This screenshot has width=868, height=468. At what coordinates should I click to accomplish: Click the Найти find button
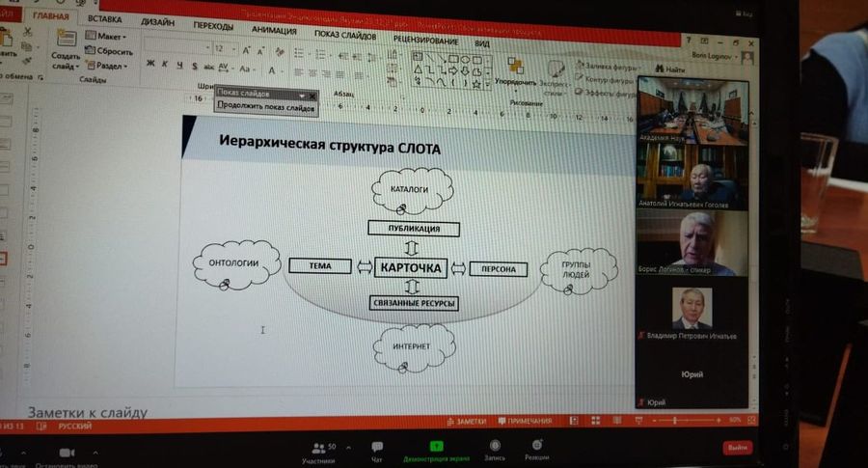click(670, 69)
